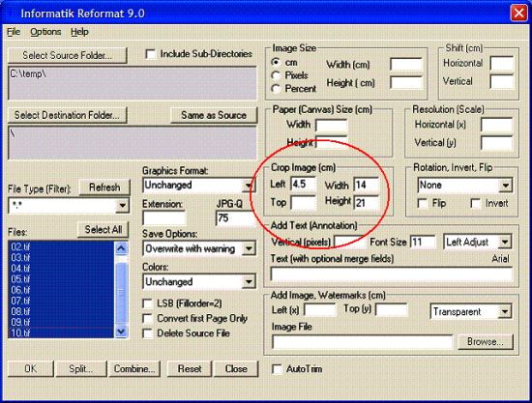This screenshot has height=403, width=532.
Task: Click the Split... button
Action: point(80,369)
